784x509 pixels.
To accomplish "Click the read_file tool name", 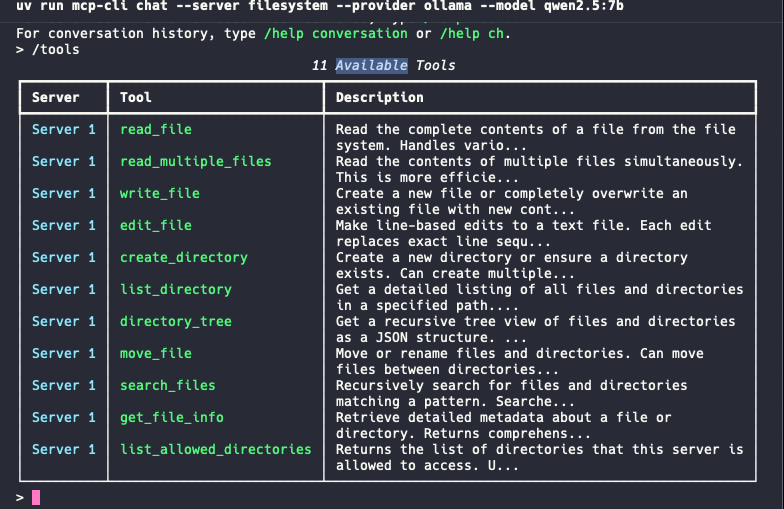I will [x=156, y=130].
